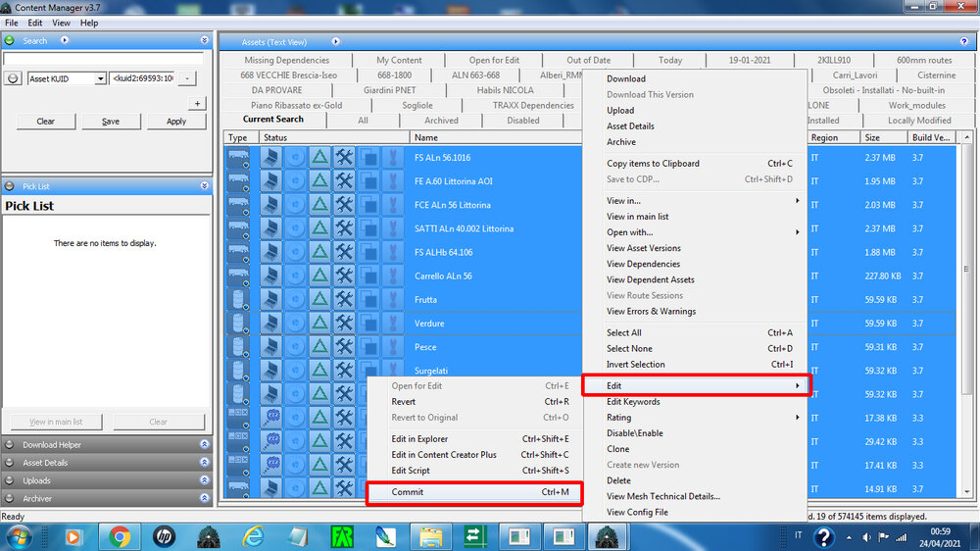Click the plus button to add filter
The image size is (980, 551).
(x=197, y=104)
